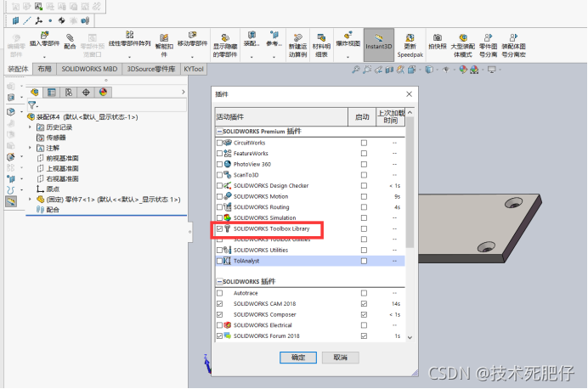The height and width of the screenshot is (389, 588).
Task: Click the filter funnel icon in feature tree
Action: pos(32,105)
